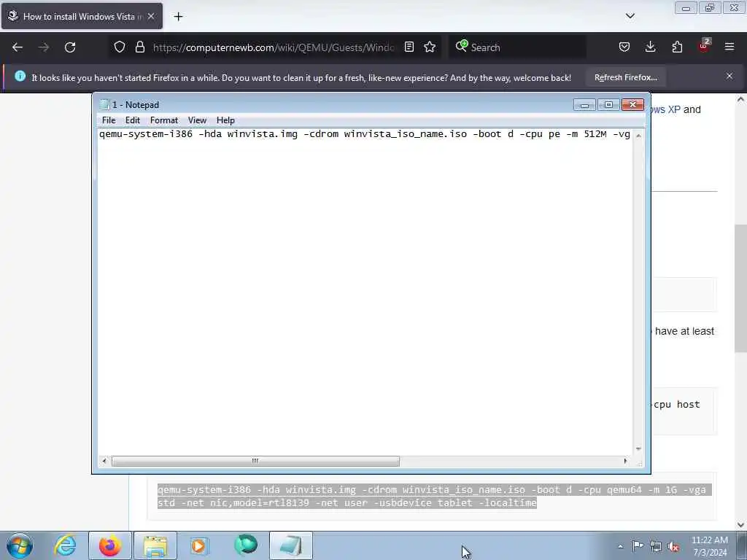Open volume muted speaker tray icon

[673, 547]
